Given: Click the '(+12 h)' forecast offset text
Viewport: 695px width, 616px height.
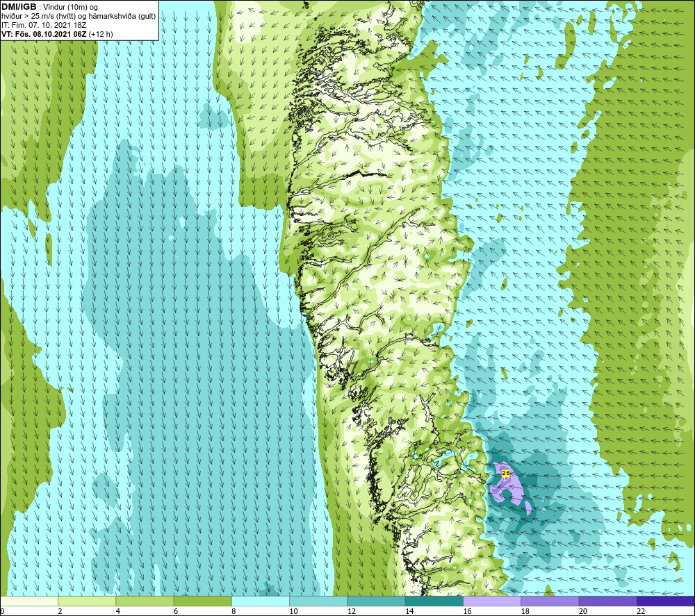Looking at the screenshot, I should tap(101, 34).
